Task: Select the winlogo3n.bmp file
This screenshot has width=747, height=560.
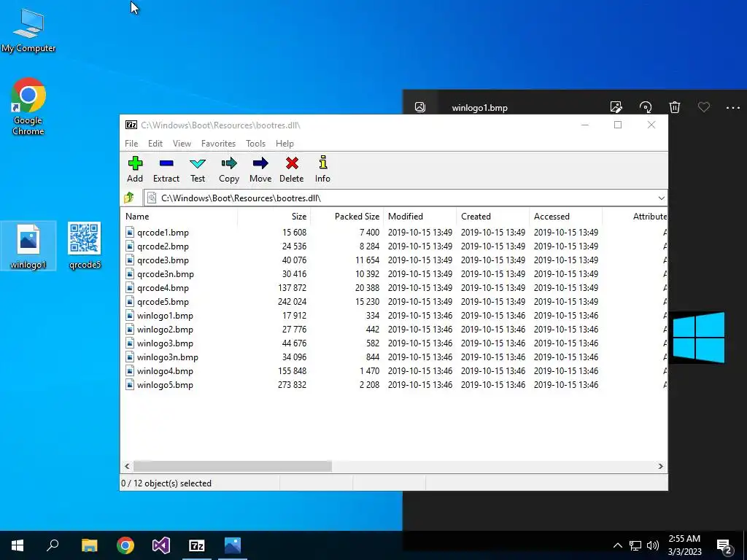Action: [167, 357]
